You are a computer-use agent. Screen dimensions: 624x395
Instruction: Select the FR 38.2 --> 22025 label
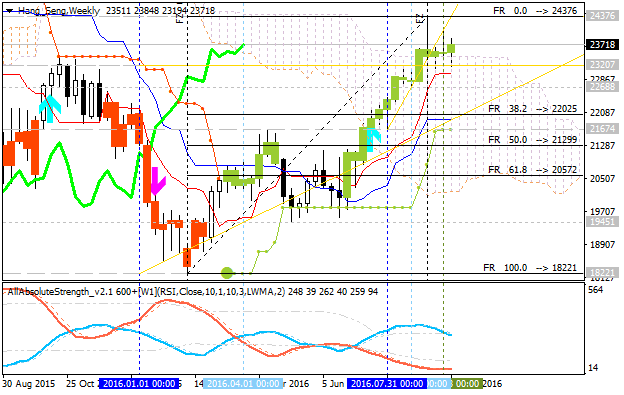532,109
